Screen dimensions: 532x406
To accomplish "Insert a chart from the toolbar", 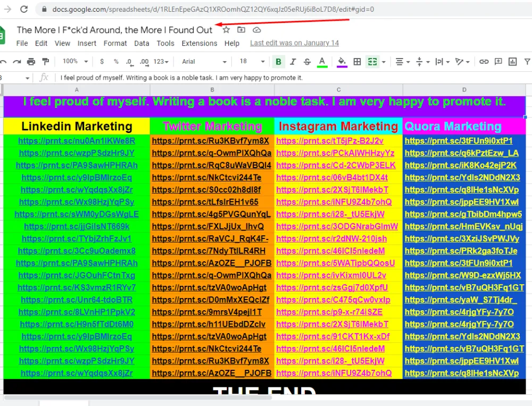I will point(512,62).
